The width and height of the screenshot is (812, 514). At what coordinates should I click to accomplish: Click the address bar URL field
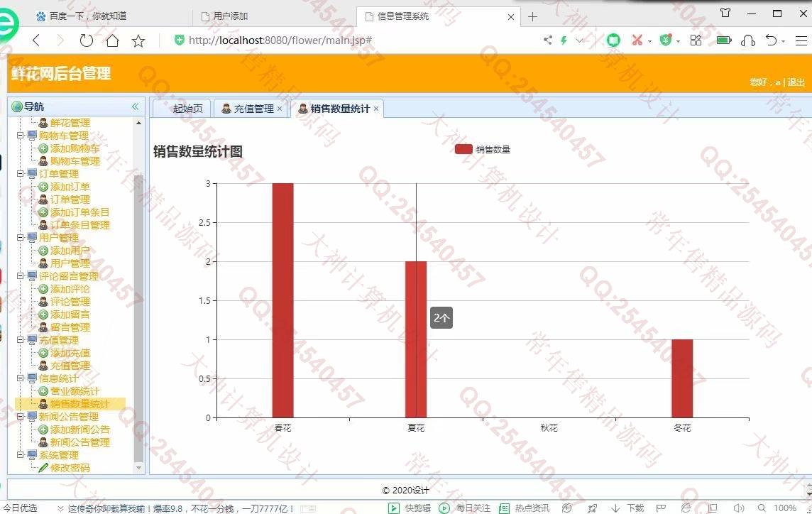click(280, 40)
